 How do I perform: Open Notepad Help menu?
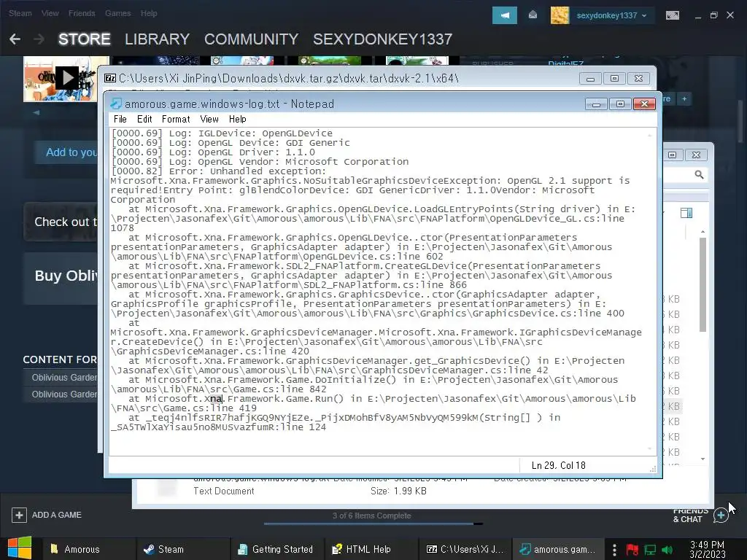[237, 119]
